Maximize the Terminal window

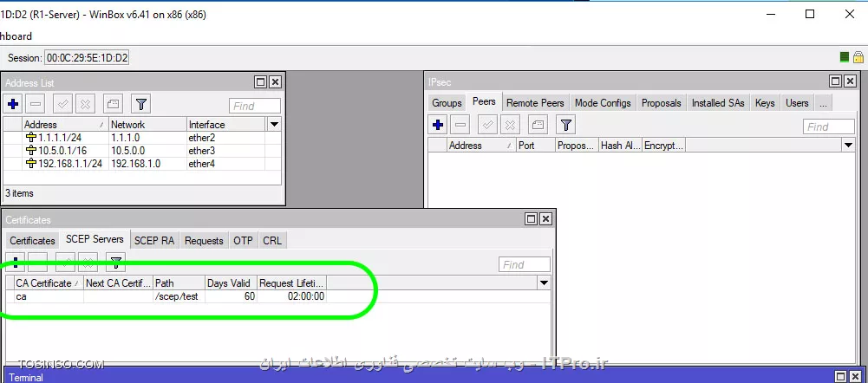(840, 375)
